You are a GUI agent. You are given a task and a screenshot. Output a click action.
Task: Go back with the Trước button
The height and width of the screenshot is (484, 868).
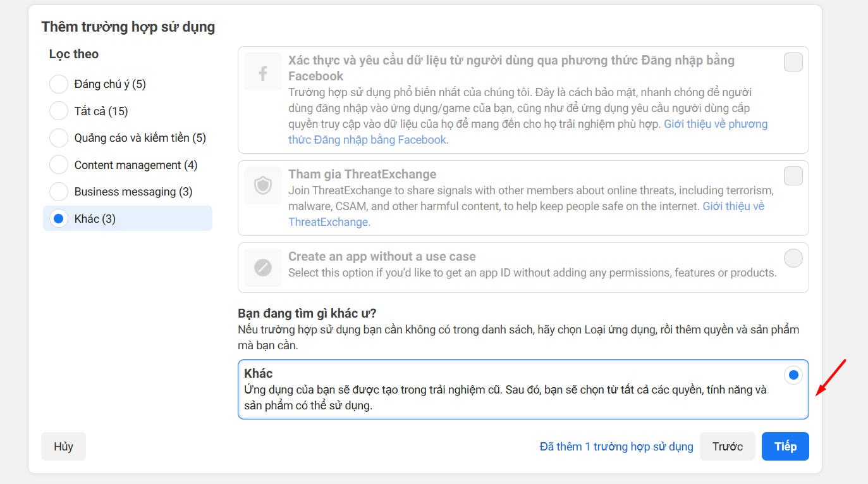point(728,447)
